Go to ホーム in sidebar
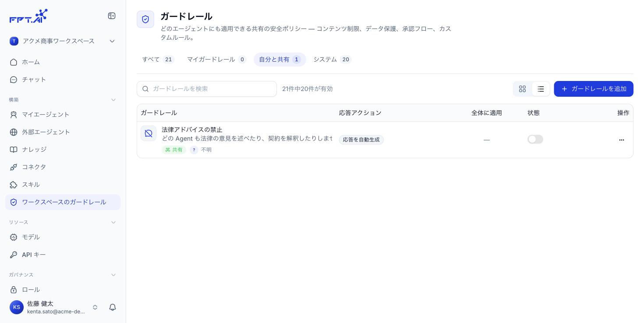The height and width of the screenshot is (323, 644). pyautogui.click(x=63, y=62)
